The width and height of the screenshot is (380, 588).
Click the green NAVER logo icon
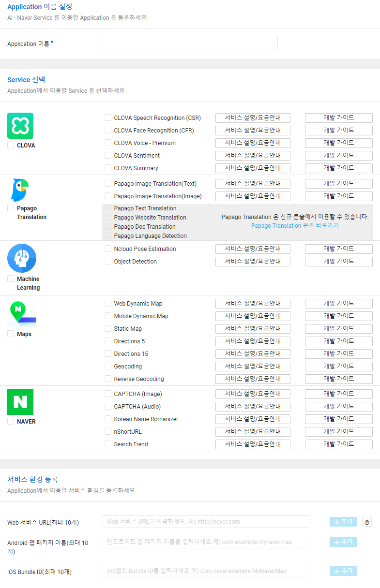pos(20,402)
